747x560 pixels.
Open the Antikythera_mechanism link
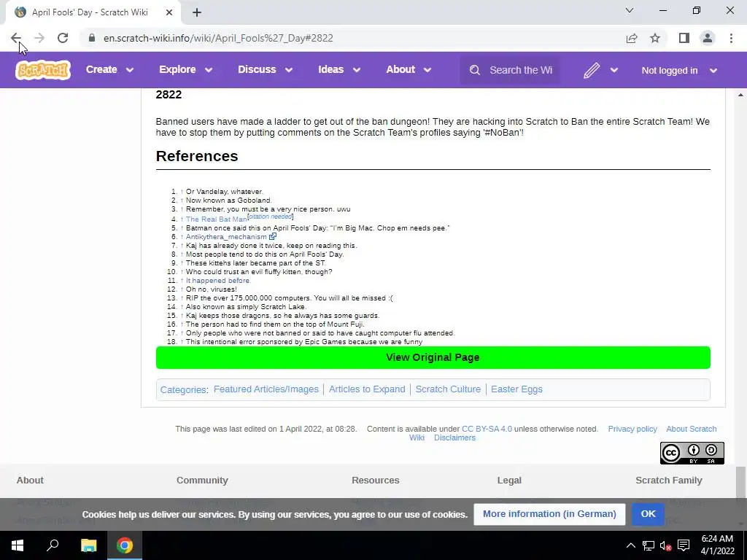[x=226, y=237]
